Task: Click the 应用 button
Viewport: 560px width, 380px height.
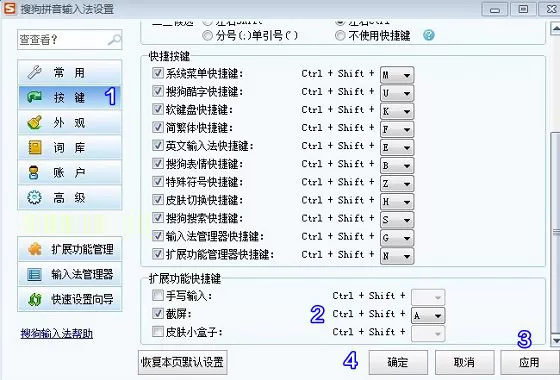Action: point(530,362)
